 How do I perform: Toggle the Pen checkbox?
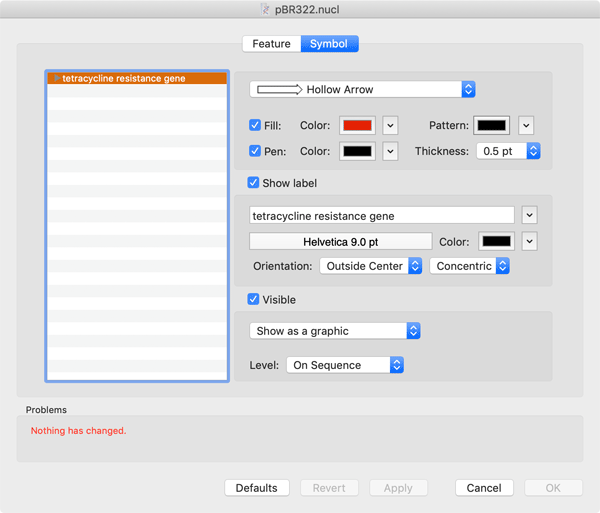point(255,151)
